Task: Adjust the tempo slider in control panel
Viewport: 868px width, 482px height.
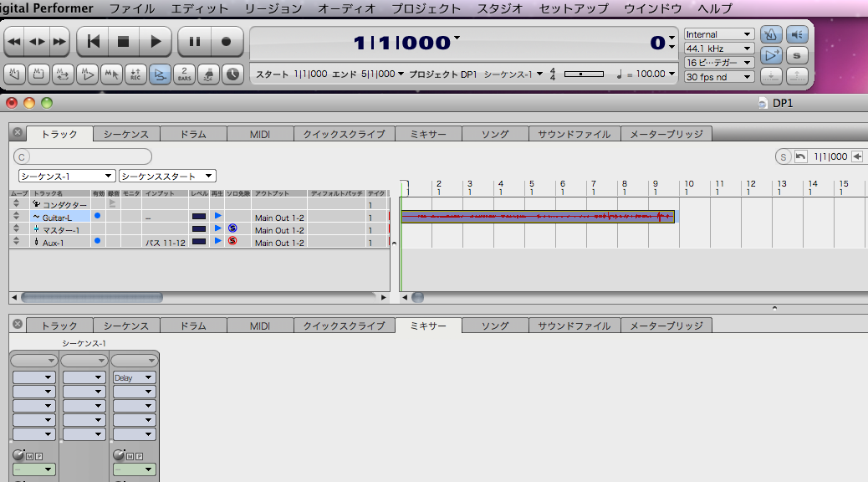Action: (x=584, y=74)
